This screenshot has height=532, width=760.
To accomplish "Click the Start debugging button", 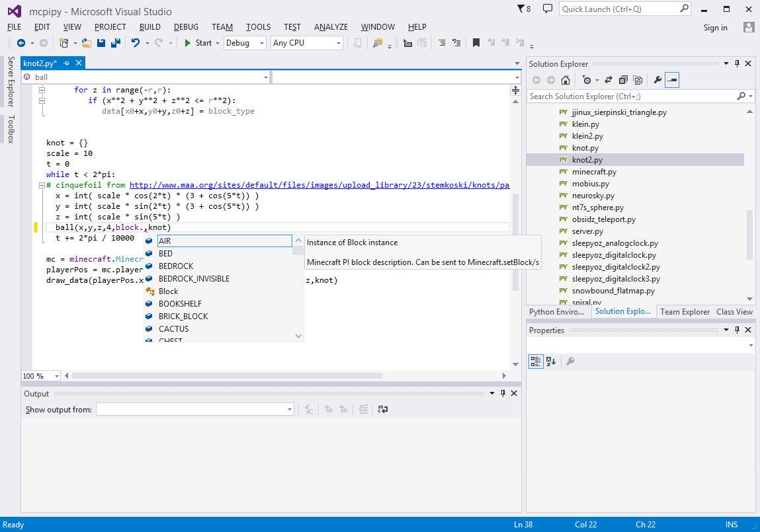I will [x=198, y=42].
